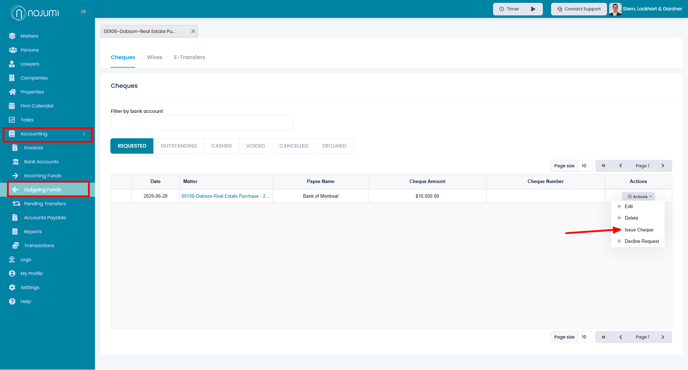688x370 pixels.
Task: Click the $10,000.00 cheque amount cell
Action: point(427,196)
